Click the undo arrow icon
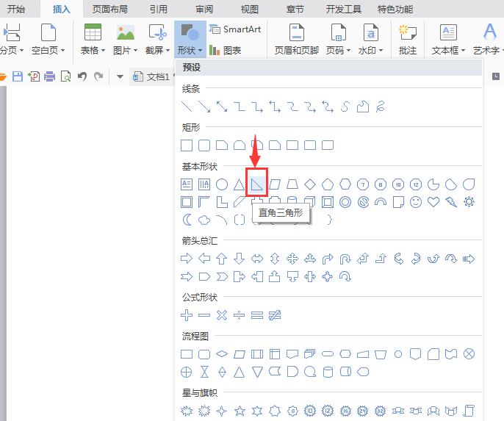Screen dimensions: 504x421 coord(82,76)
